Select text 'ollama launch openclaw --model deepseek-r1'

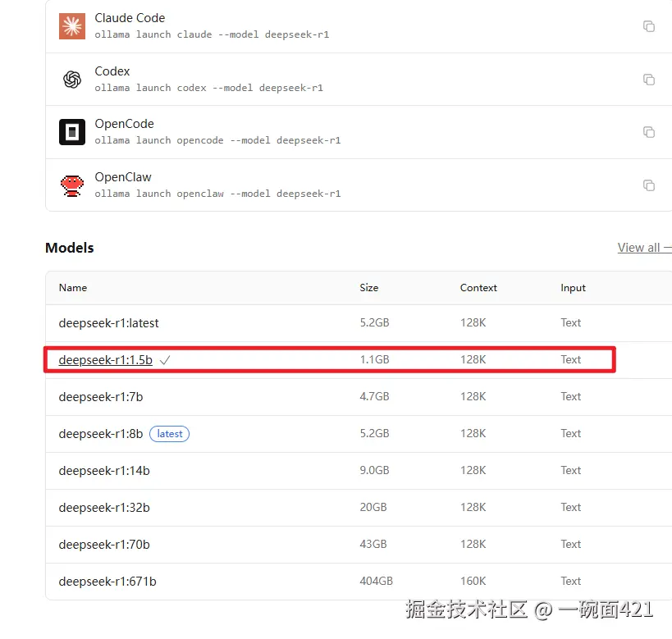click(x=217, y=194)
